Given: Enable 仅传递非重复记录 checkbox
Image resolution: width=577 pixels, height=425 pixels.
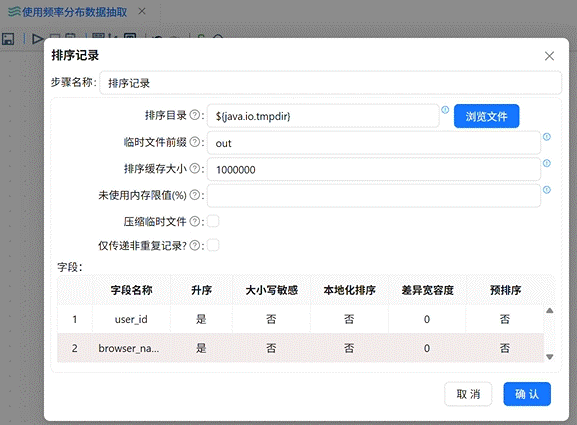Looking at the screenshot, I should coord(213,245).
